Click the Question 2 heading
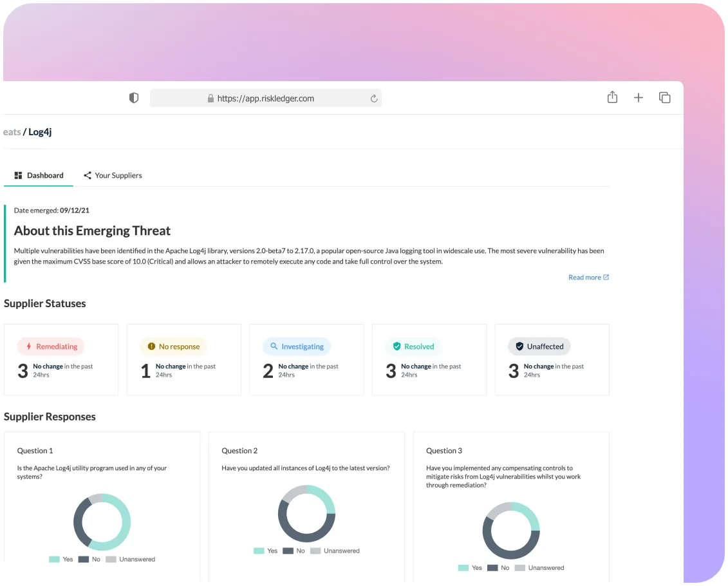This screenshot has height=586, width=728. click(239, 451)
